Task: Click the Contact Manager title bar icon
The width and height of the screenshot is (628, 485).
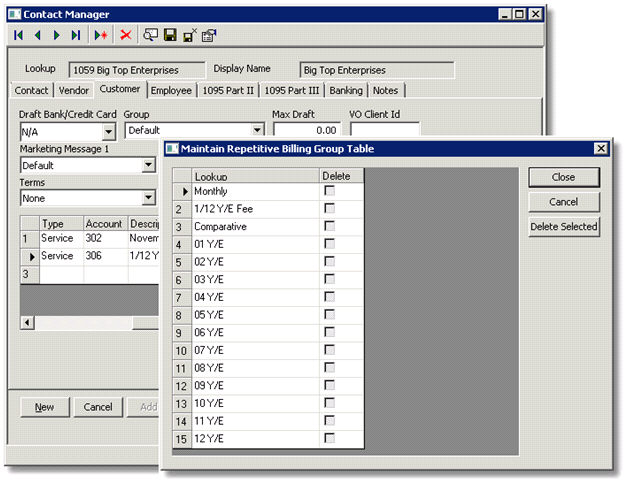Action: point(14,14)
